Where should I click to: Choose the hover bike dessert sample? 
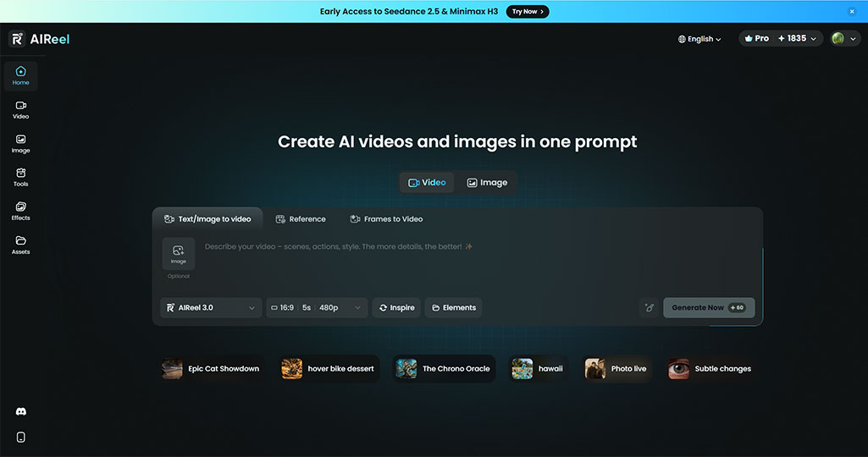pos(329,368)
